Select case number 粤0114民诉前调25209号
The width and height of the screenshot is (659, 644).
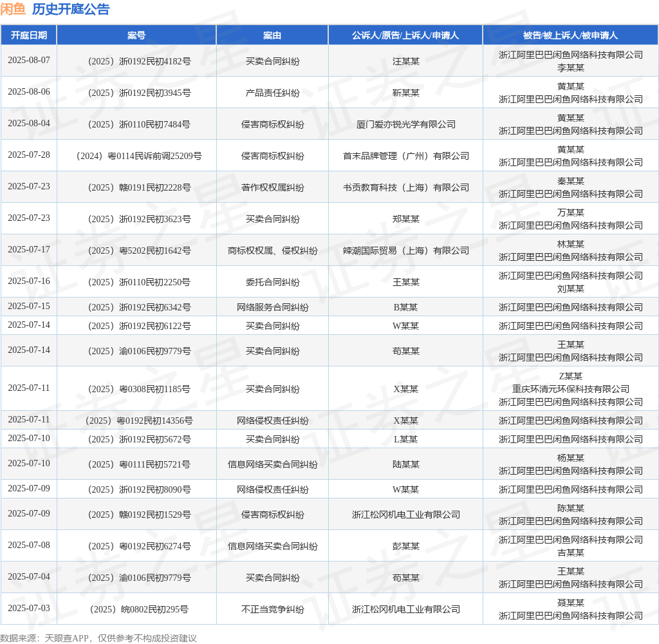click(x=139, y=156)
